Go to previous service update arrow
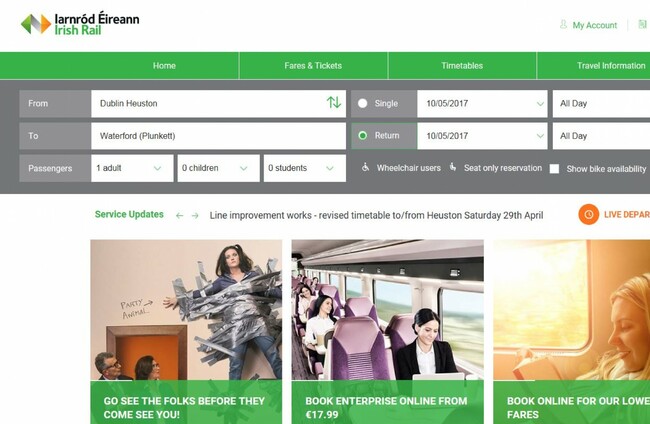Viewport: 650px width, 424px height. (x=180, y=215)
